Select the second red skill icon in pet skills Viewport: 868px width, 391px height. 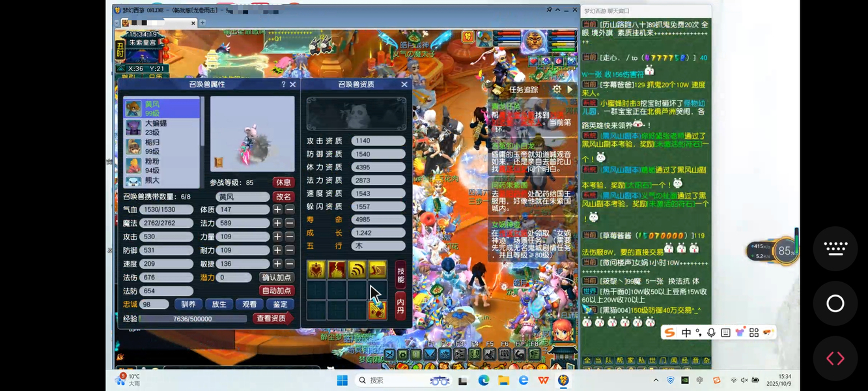point(337,269)
